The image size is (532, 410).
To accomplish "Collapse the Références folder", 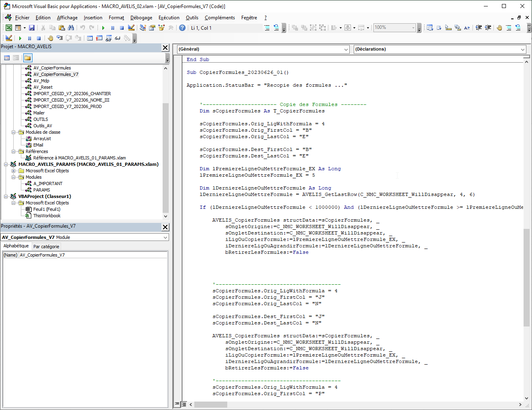I will point(13,151).
